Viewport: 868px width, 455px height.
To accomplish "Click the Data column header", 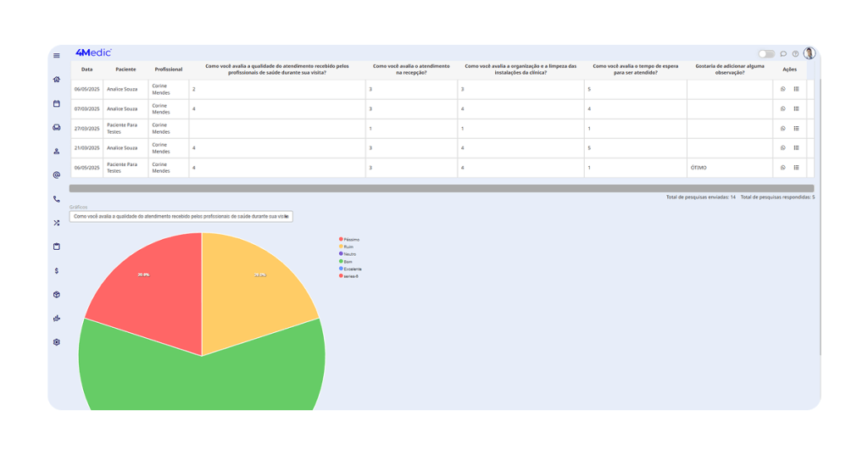I will [x=87, y=69].
